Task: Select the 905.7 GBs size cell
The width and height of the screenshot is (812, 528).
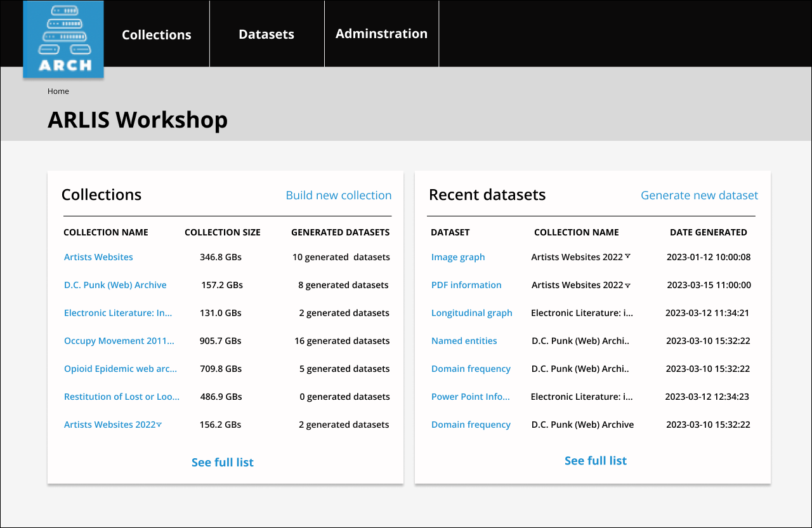Action: tap(221, 341)
